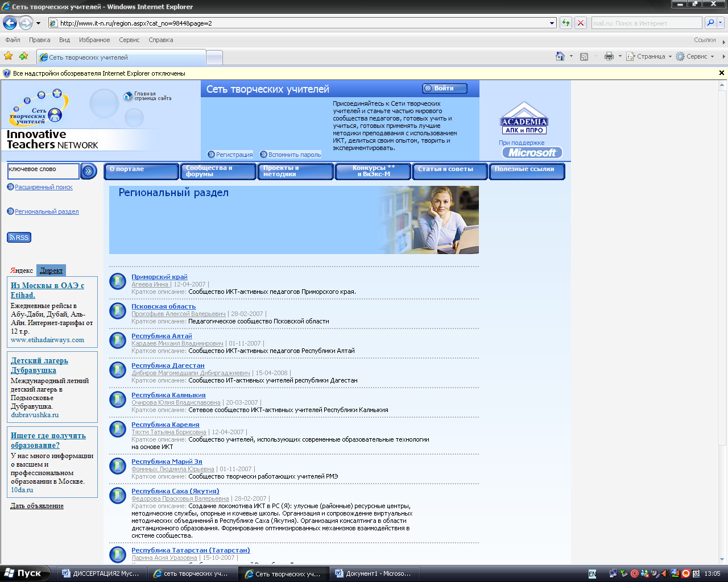Open Полезные ссылки navigation item
Screen dimensions: 728x582
[x=527, y=171]
